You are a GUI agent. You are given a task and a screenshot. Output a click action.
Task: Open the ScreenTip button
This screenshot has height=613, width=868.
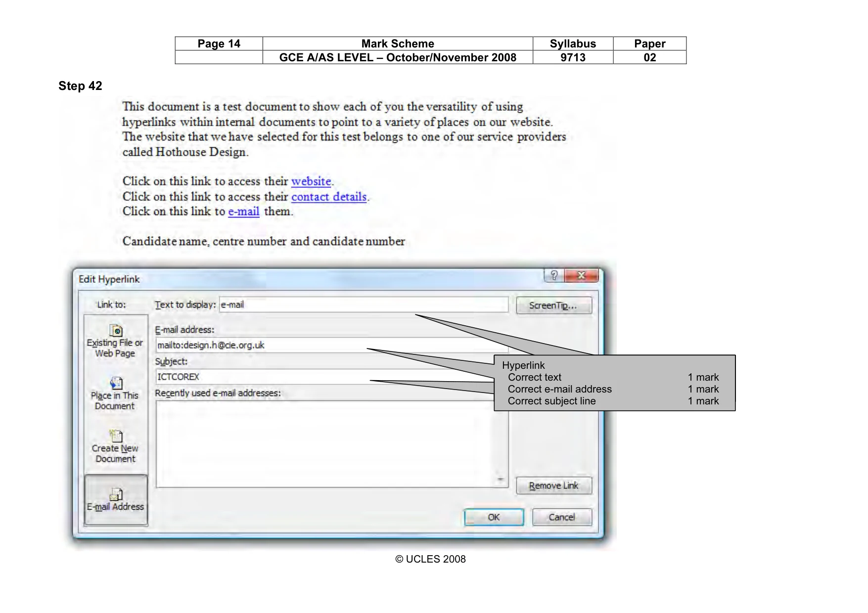click(x=553, y=306)
